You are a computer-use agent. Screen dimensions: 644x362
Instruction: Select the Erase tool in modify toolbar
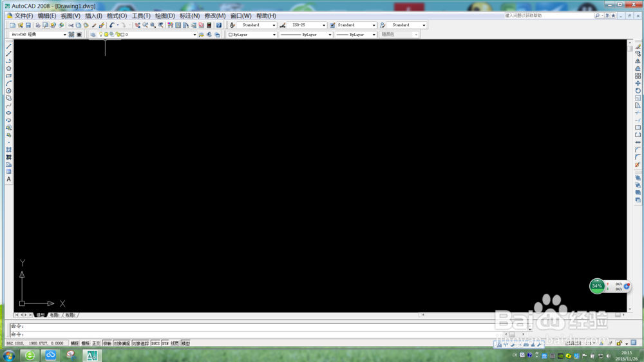[638, 46]
